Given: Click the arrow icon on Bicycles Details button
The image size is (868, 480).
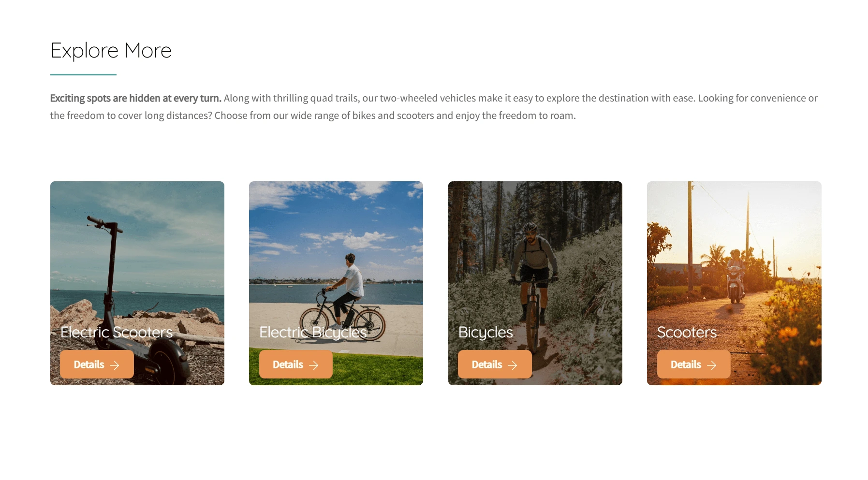Looking at the screenshot, I should (513, 365).
